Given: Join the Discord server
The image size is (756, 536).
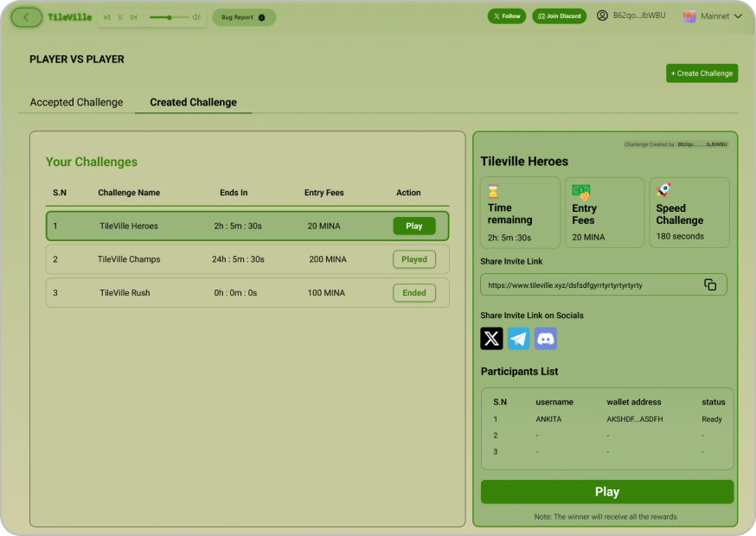Looking at the screenshot, I should coord(560,16).
